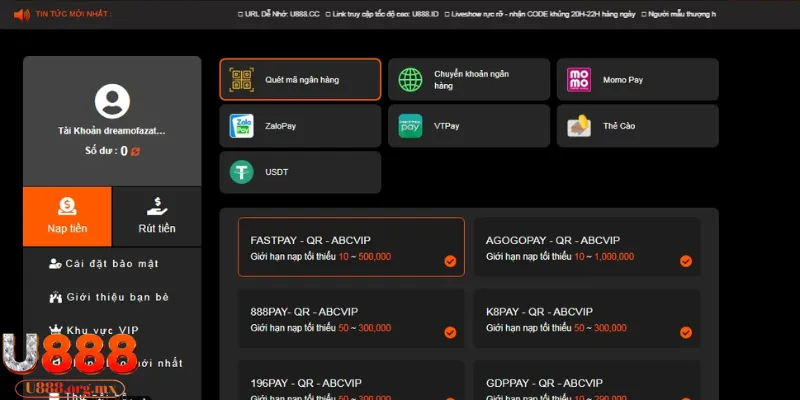Click the Tin tức mới nhất news ticker
Image resolution: width=800 pixels, height=400 pixels.
(x=72, y=15)
